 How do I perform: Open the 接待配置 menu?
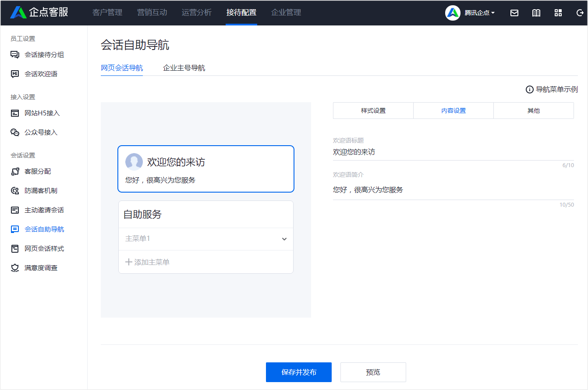pyautogui.click(x=241, y=12)
